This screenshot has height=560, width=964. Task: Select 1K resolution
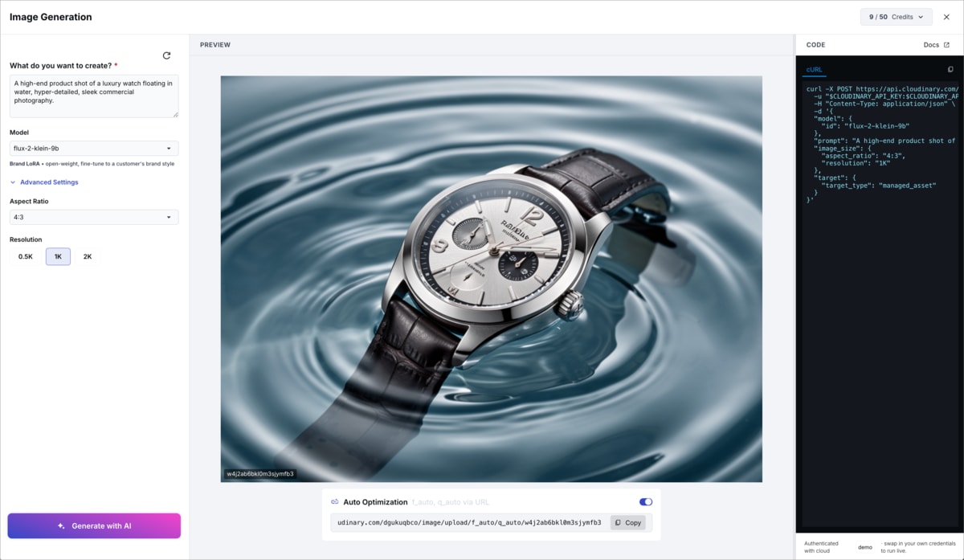[x=58, y=257]
